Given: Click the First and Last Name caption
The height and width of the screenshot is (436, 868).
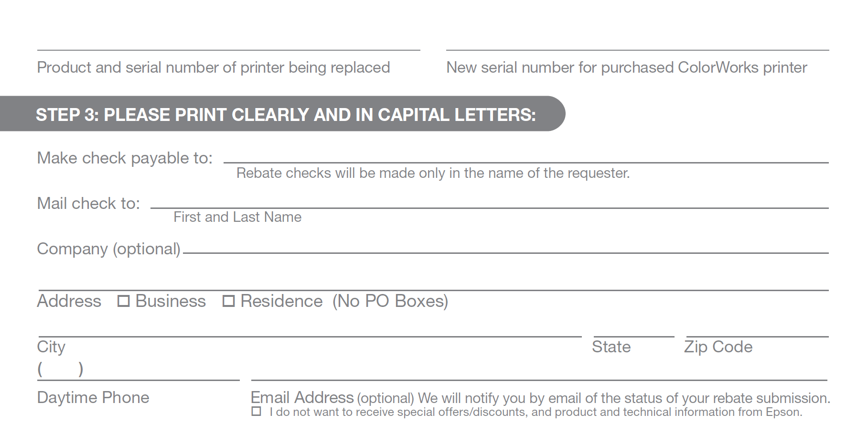Looking at the screenshot, I should pos(237,217).
